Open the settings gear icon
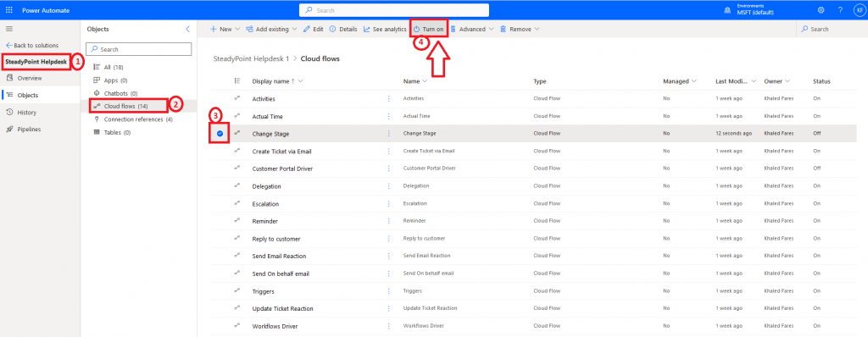 [x=821, y=10]
